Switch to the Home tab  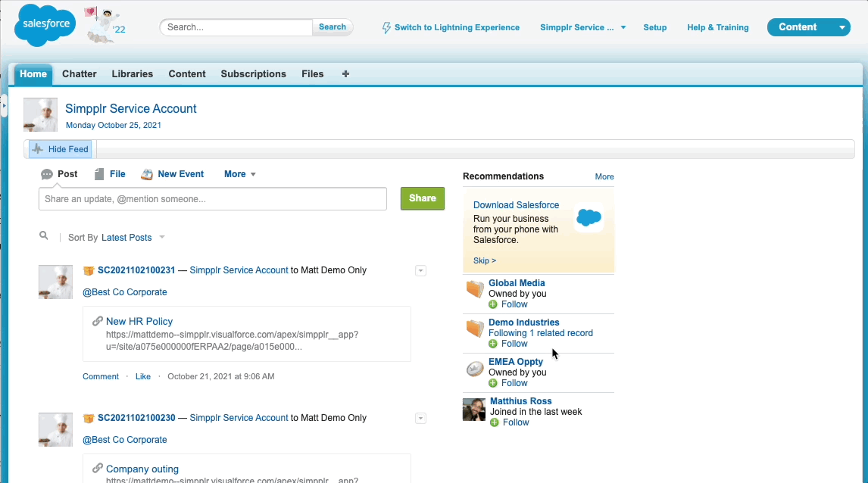(33, 74)
